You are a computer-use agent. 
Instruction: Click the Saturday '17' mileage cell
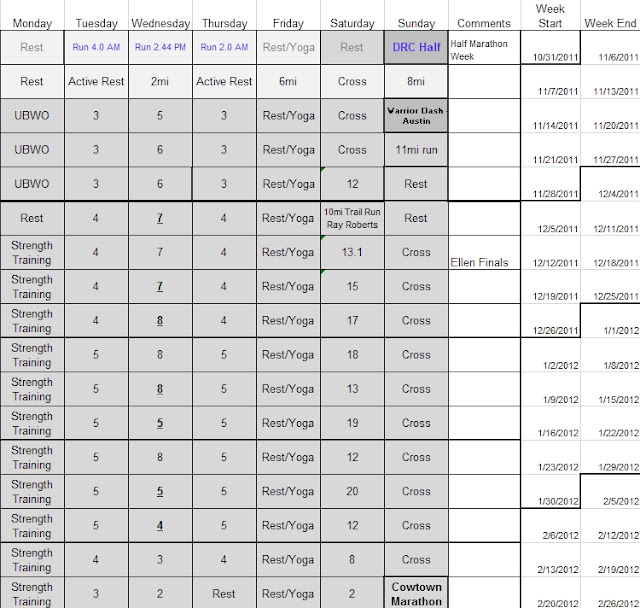click(x=352, y=321)
